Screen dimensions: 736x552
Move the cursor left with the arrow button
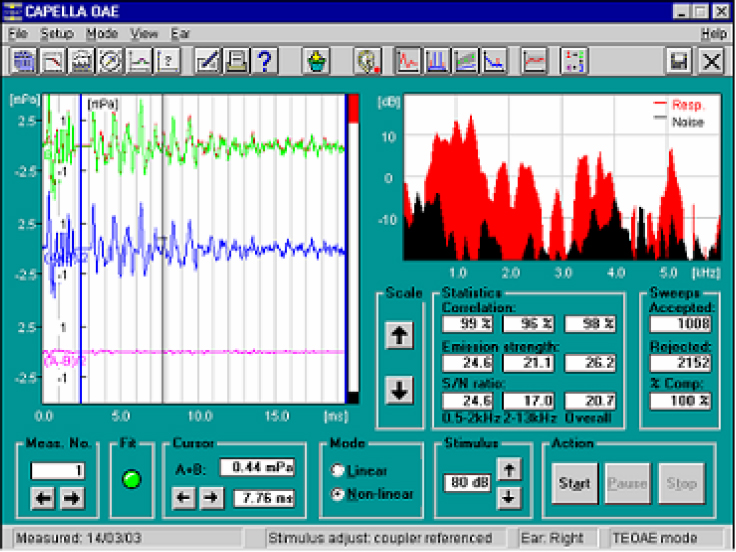tap(184, 498)
